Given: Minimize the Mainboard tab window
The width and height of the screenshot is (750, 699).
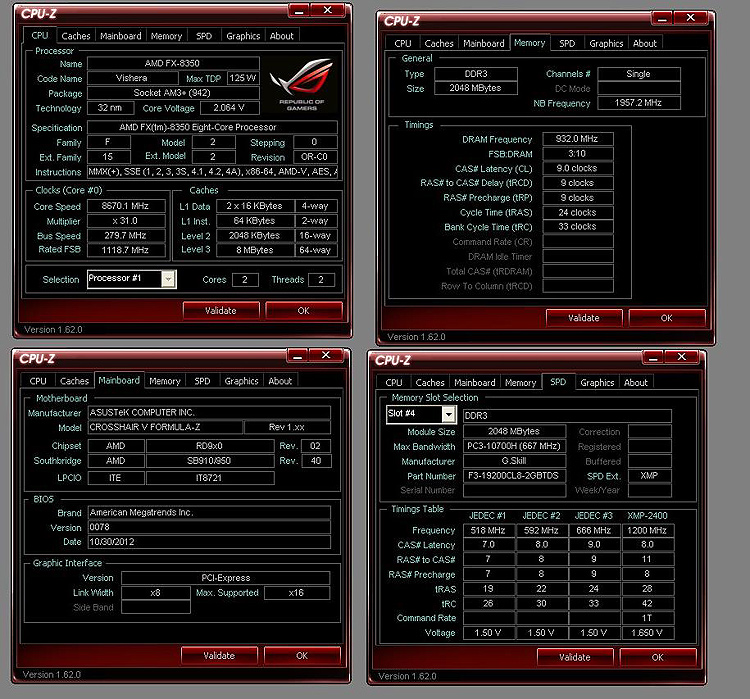Looking at the screenshot, I should [298, 355].
